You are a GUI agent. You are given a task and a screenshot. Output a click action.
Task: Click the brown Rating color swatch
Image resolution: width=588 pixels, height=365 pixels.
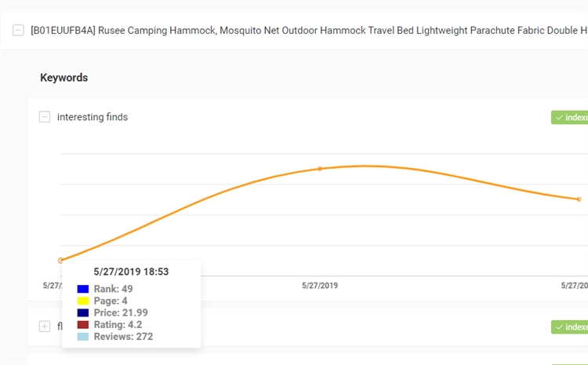[83, 324]
